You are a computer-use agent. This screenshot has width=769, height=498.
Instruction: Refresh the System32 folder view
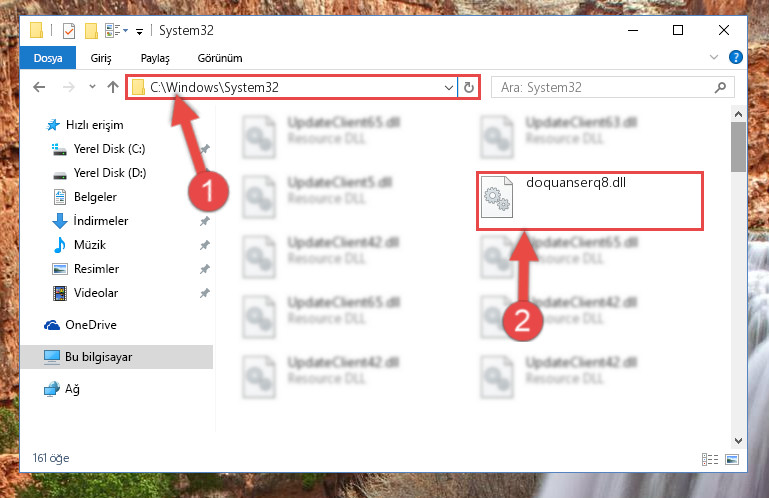coord(469,87)
